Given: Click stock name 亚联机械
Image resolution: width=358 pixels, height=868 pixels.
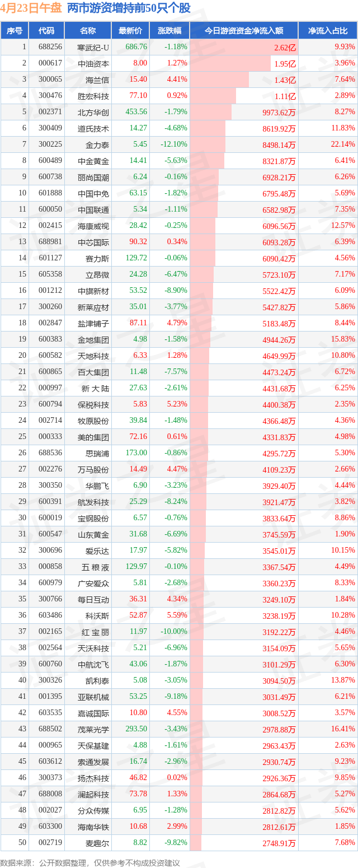Looking at the screenshot, I should click(x=93, y=697).
